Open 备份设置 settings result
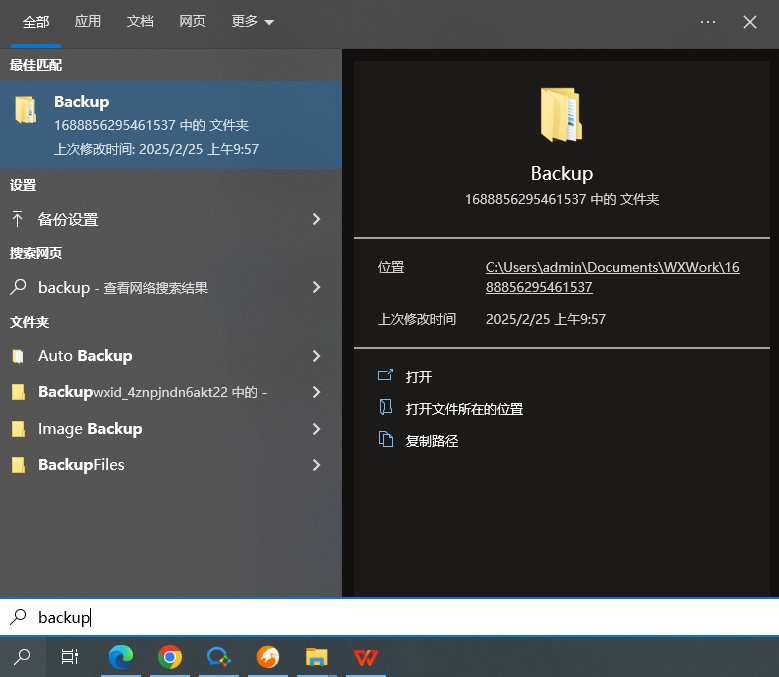Image resolution: width=779 pixels, height=677 pixels. click(171, 219)
